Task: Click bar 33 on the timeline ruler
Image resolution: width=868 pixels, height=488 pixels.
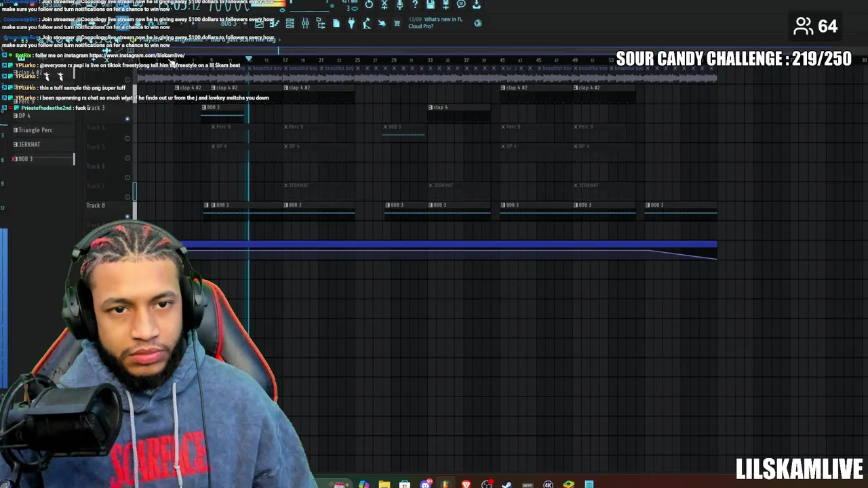Action: coord(429,60)
